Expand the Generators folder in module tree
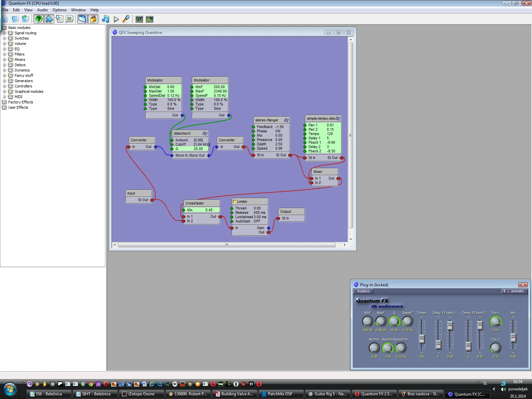The image size is (532, 399). (5, 81)
